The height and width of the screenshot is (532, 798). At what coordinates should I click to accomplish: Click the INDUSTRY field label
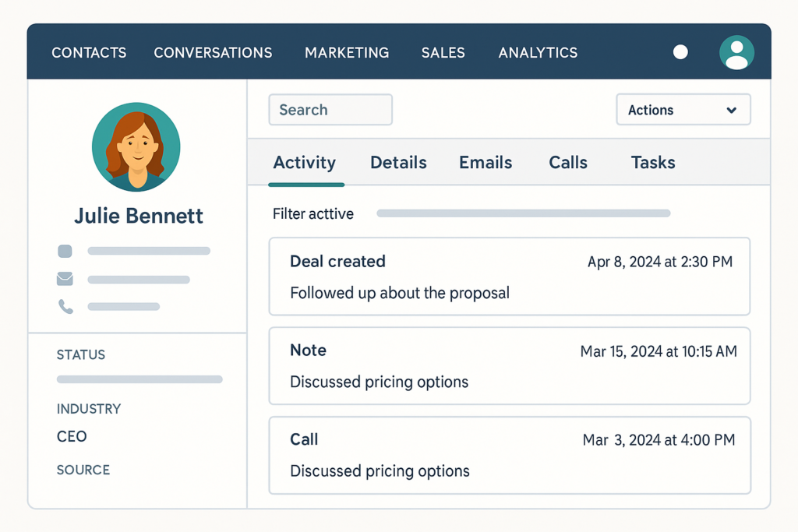click(x=89, y=409)
